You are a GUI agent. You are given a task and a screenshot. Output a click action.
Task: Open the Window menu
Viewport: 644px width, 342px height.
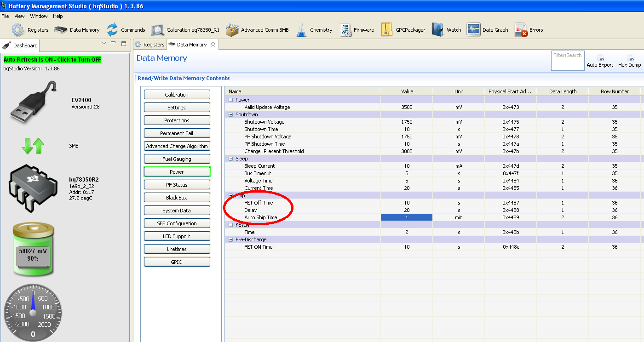pos(39,16)
